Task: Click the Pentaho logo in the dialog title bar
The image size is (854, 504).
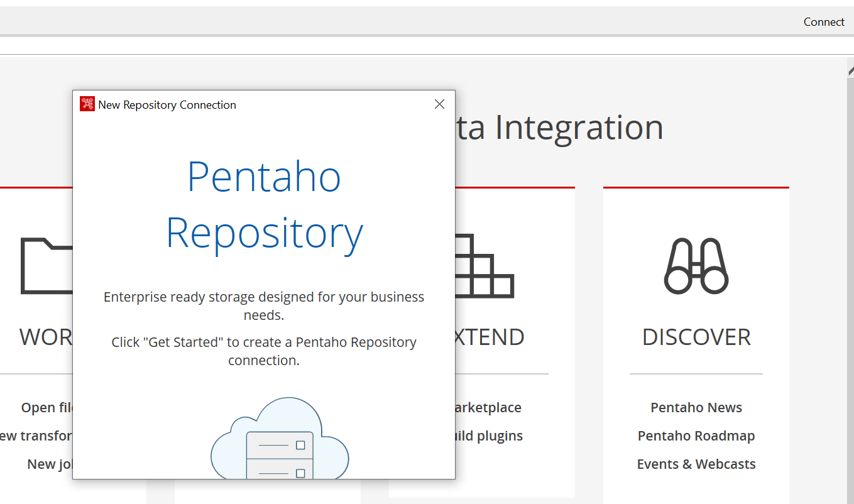Action: [87, 104]
